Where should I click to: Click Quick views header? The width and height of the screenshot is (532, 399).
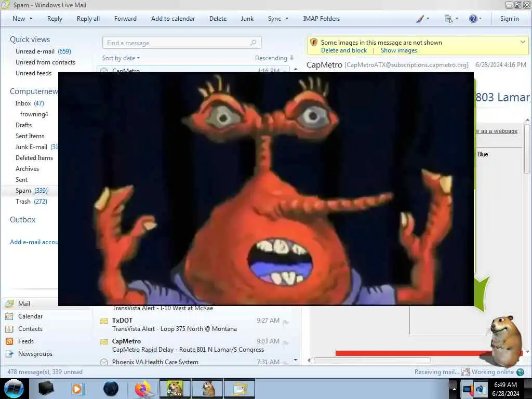(x=30, y=39)
